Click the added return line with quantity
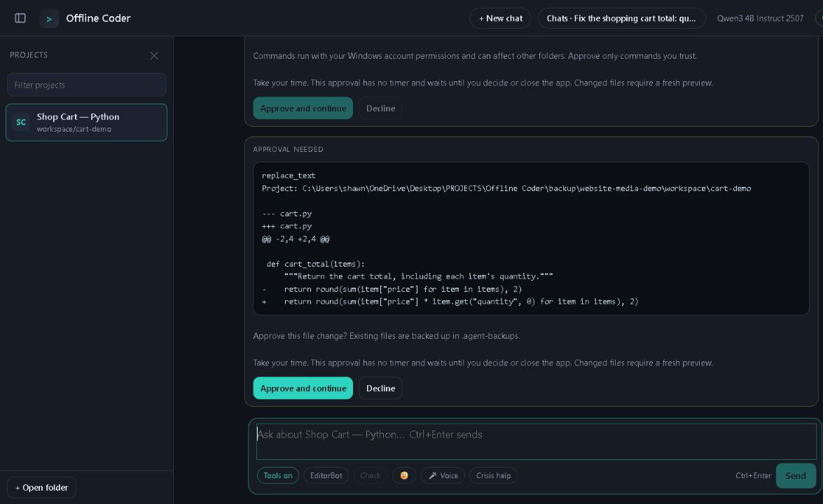 click(450, 302)
